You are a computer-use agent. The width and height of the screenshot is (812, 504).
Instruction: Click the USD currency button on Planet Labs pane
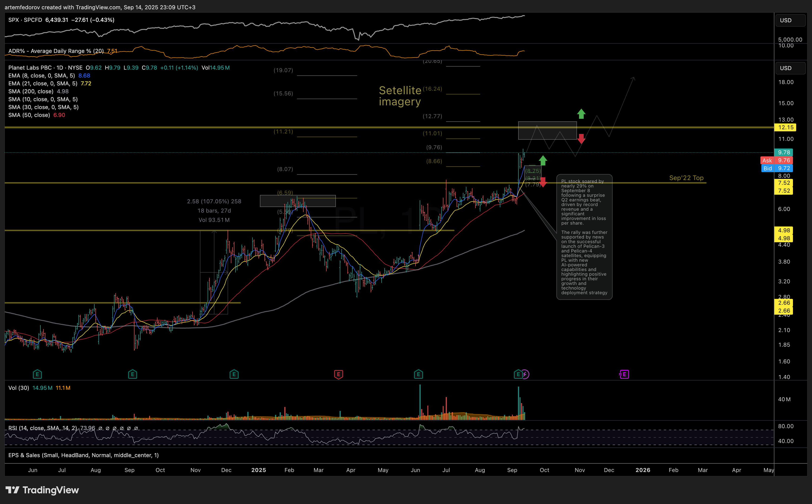pos(790,68)
